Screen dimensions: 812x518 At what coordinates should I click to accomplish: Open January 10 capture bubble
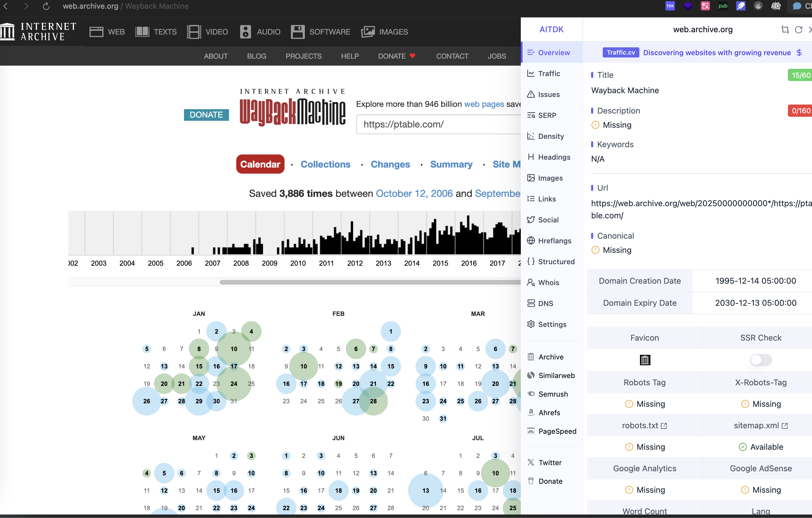coord(234,349)
